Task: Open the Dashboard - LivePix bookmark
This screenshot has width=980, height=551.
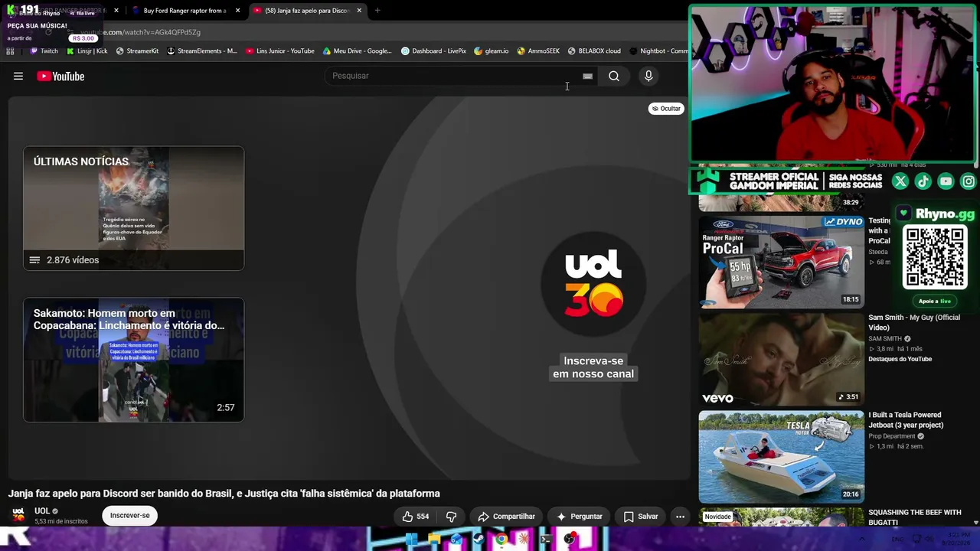Action: click(x=433, y=51)
